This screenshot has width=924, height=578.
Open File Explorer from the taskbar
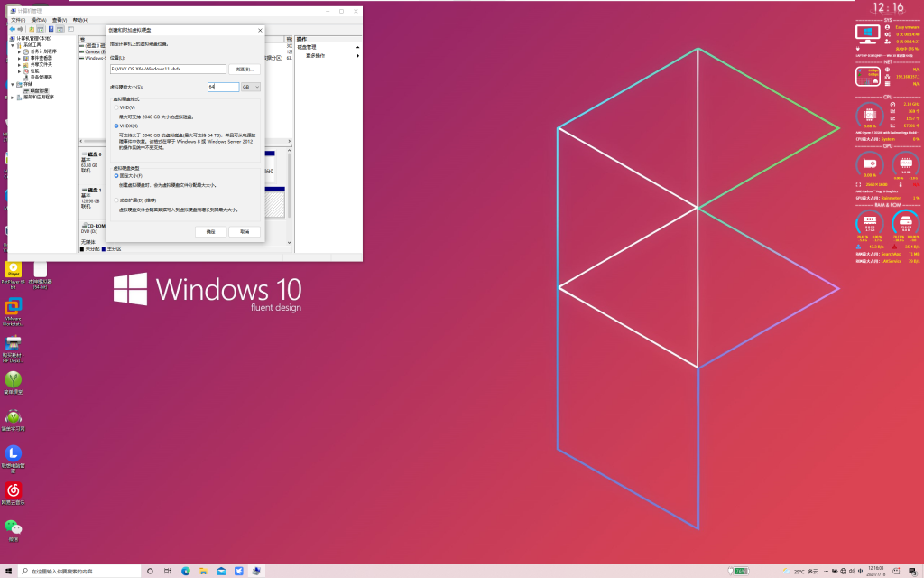[203, 571]
